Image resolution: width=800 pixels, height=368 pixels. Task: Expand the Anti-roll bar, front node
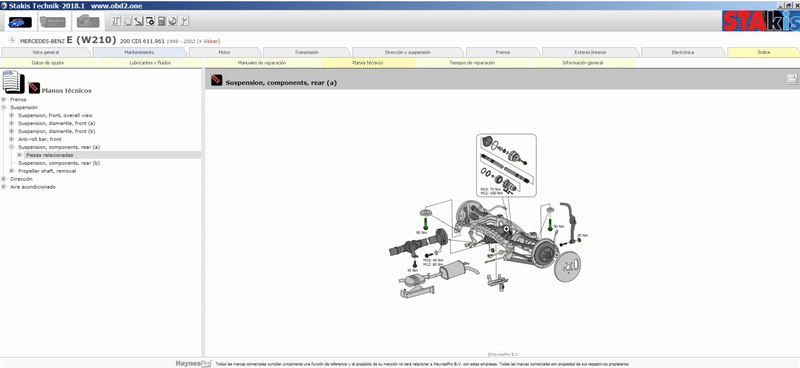(x=12, y=139)
